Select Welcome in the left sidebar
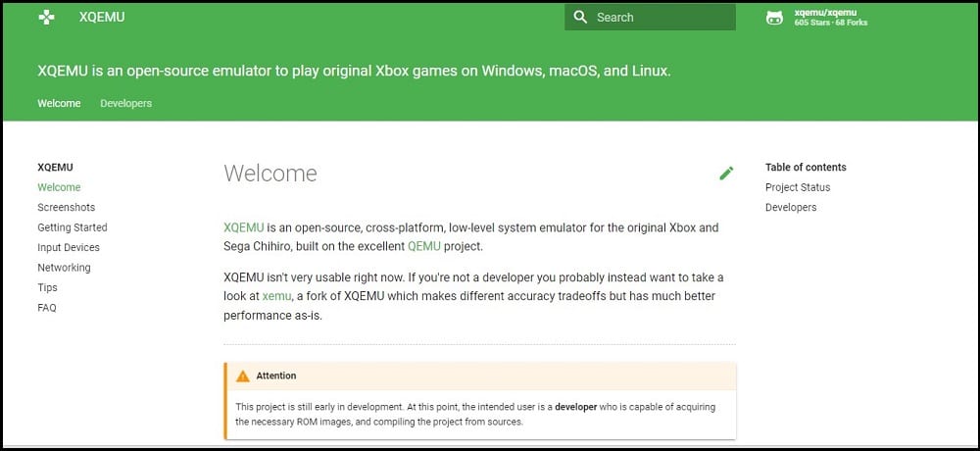980x451 pixels. click(x=59, y=187)
